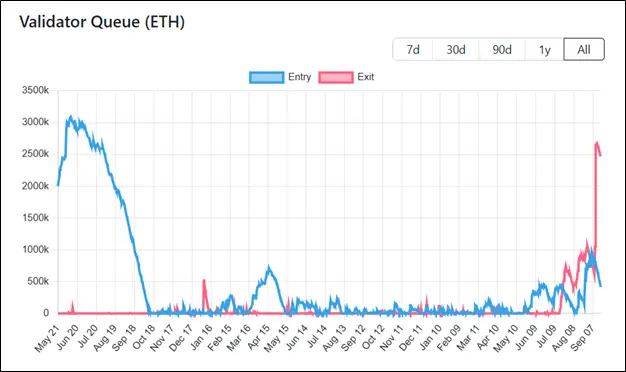This screenshot has width=626, height=372.
Task: Toggle the blue Entry legend swatch
Action: 267,77
